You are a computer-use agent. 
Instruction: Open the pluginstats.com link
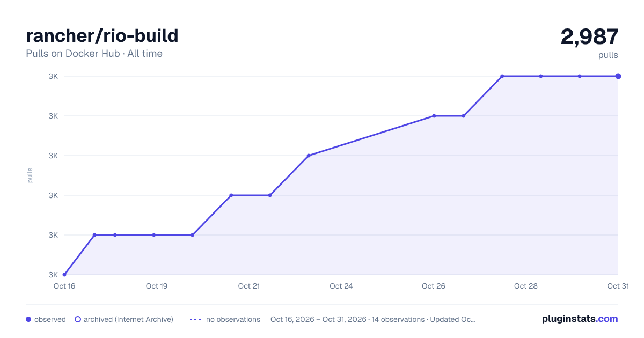click(x=580, y=319)
